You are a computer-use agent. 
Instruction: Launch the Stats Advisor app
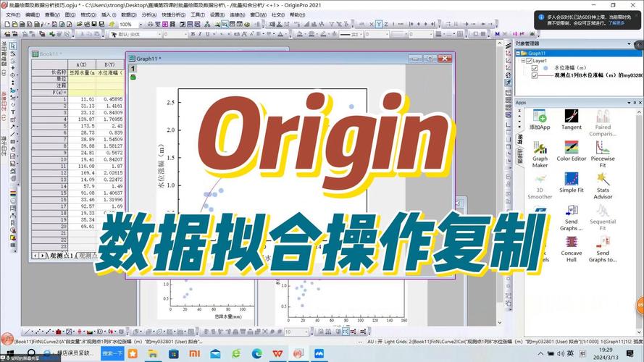tap(603, 186)
